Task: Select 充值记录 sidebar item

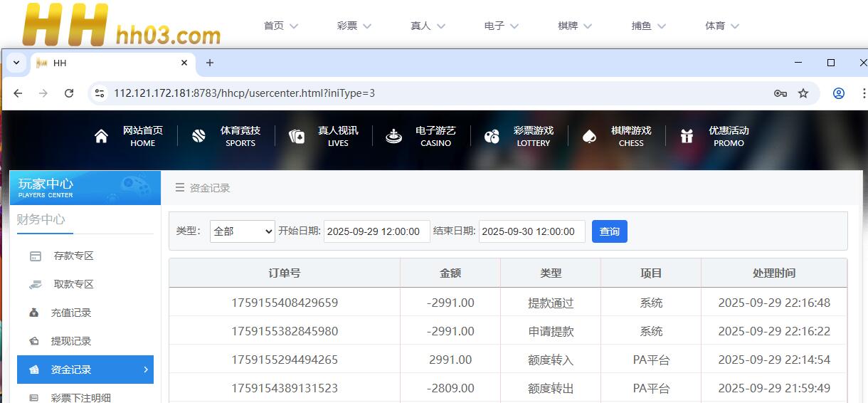Action: 71,313
